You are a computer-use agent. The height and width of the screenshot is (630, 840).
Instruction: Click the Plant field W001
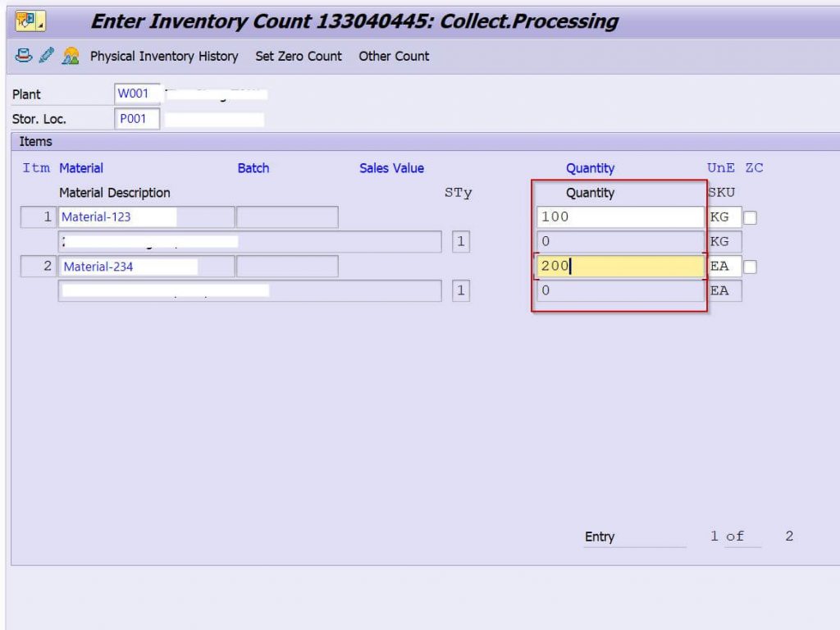(x=137, y=94)
